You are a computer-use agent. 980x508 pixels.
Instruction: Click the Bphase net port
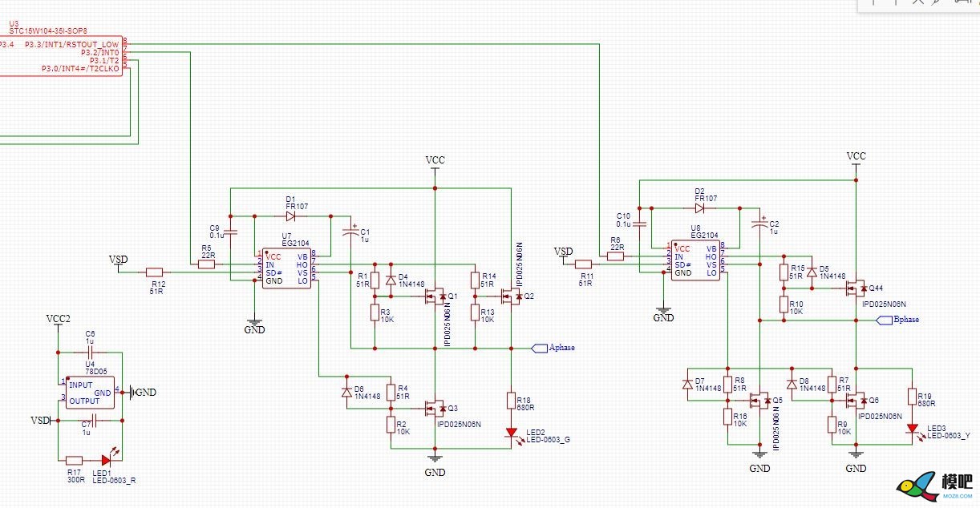(897, 320)
